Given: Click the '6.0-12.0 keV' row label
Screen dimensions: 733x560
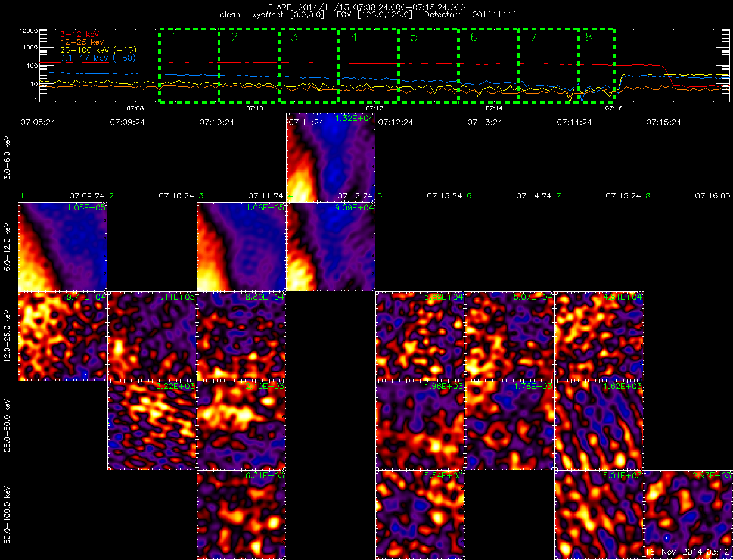Looking at the screenshot, I should [7, 247].
